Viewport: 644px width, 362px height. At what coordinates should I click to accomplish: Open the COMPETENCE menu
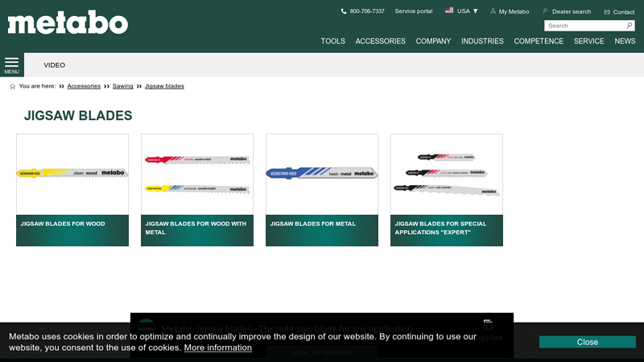pyautogui.click(x=539, y=41)
